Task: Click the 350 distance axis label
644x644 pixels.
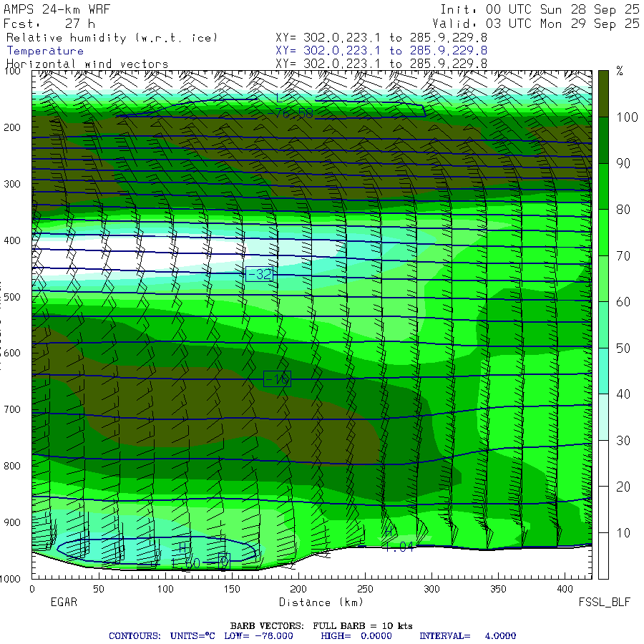Action: pos(498,589)
